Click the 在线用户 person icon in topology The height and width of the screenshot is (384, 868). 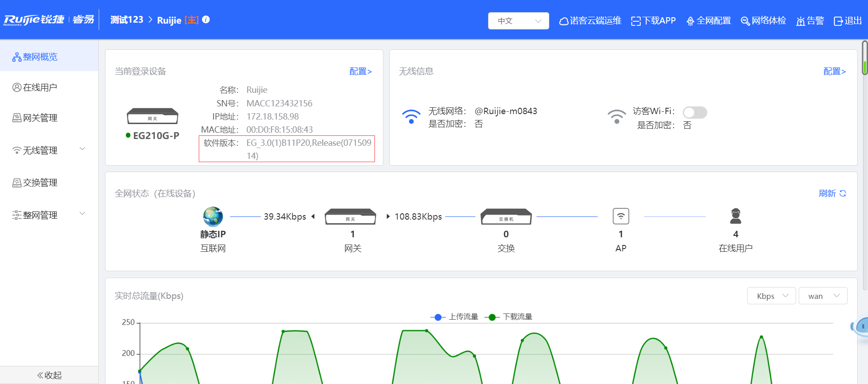coord(736,216)
